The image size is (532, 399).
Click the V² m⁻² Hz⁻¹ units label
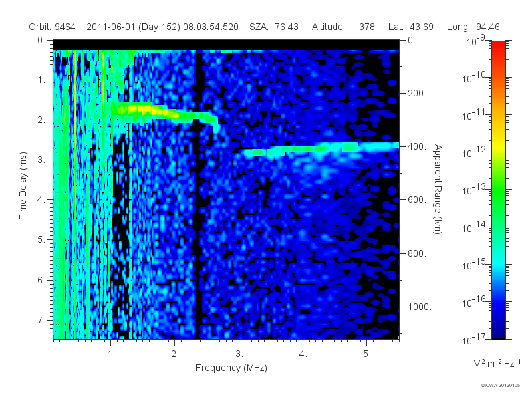(497, 363)
